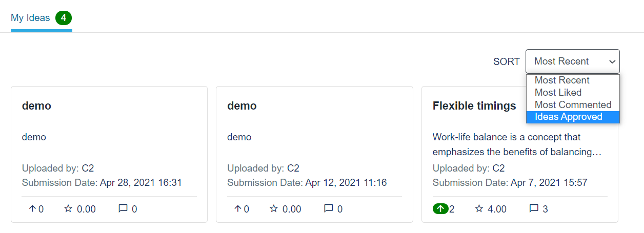Open comments on Apr 12 demo card
Image resolution: width=644 pixels, height=233 pixels.
(x=329, y=209)
